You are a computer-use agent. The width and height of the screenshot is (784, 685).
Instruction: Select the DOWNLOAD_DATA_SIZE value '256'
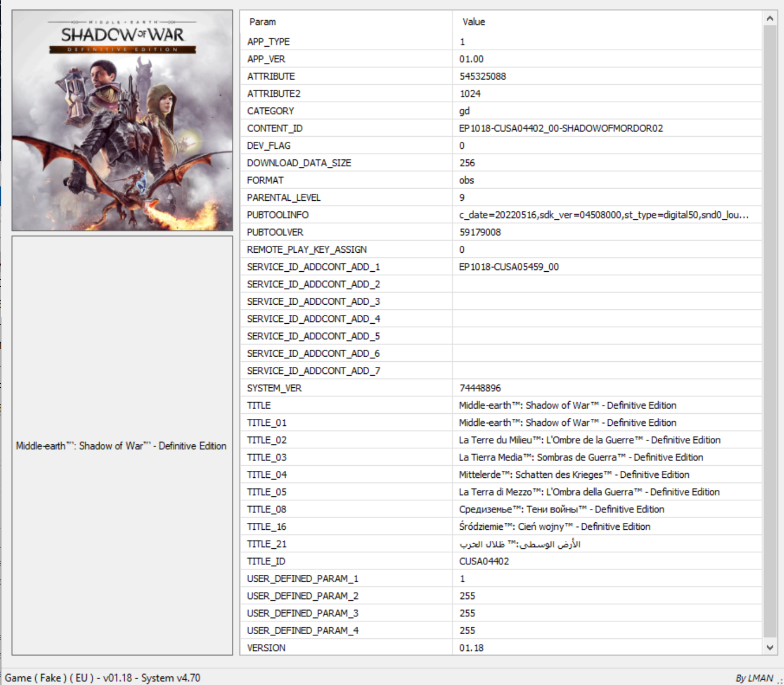point(467,163)
